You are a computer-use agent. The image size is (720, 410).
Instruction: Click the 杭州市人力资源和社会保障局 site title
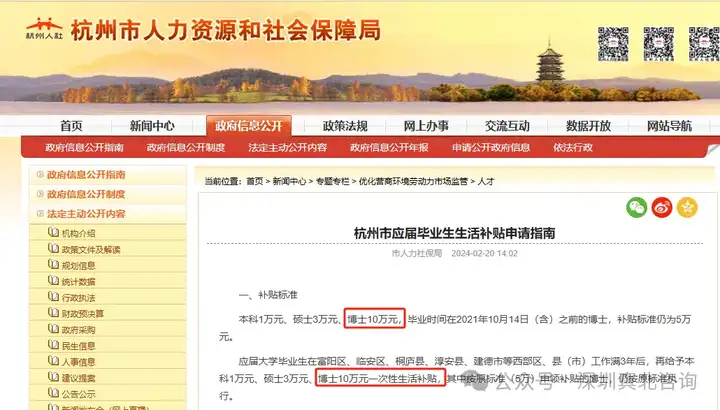pyautogui.click(x=225, y=30)
